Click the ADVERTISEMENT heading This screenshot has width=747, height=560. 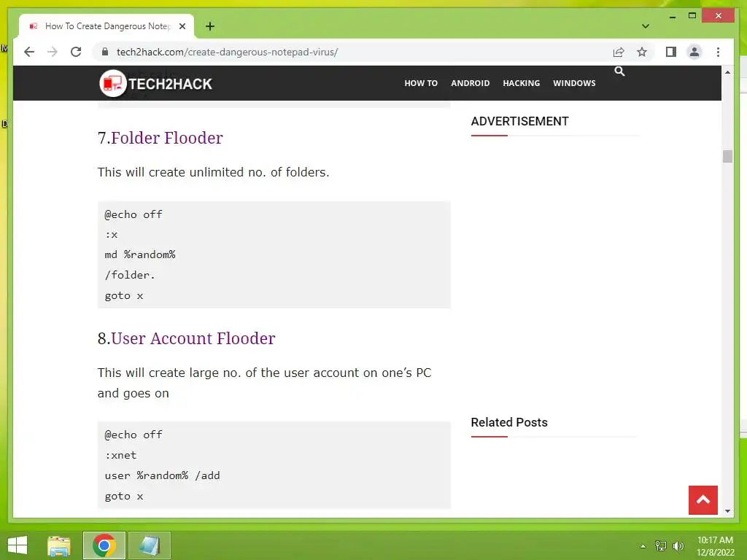pyautogui.click(x=519, y=122)
